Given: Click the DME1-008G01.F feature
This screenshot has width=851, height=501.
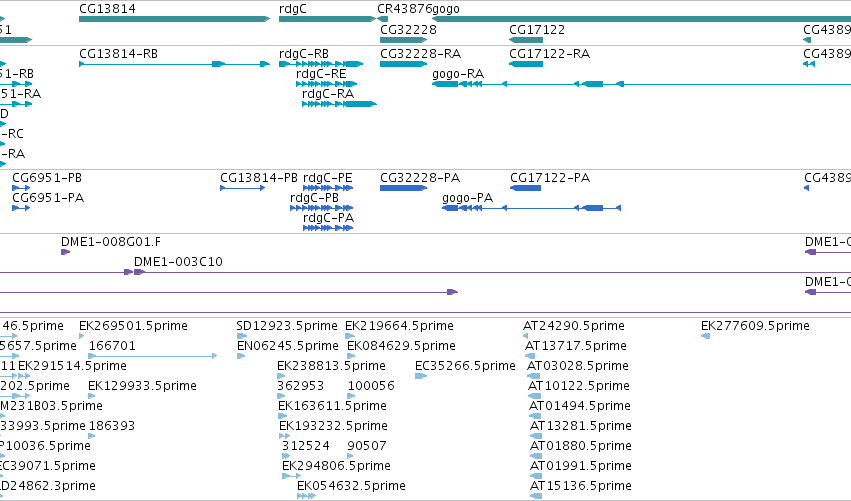Looking at the screenshot, I should tap(66, 252).
